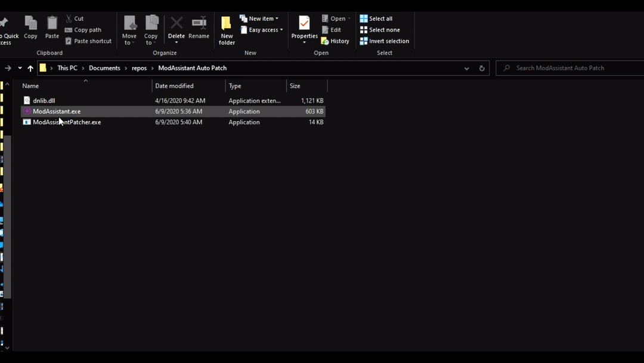Open file History in the ribbon

[335, 41]
